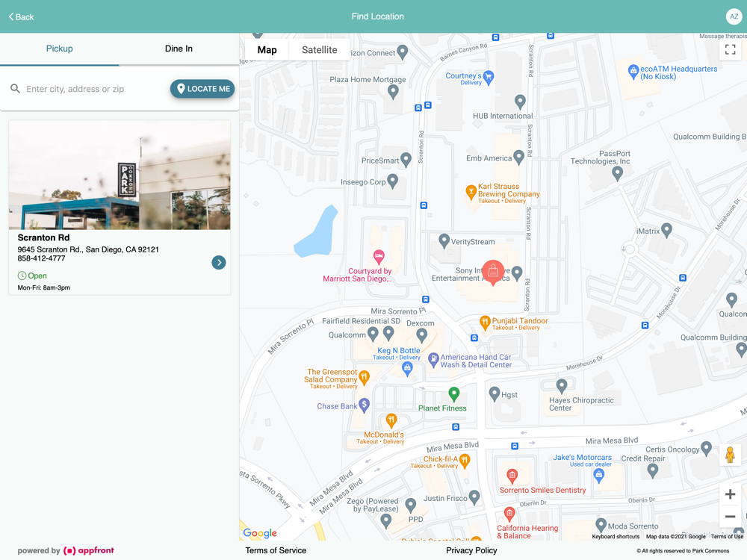This screenshot has width=747, height=560.
Task: Switch to the Pickup tab
Action: point(60,49)
